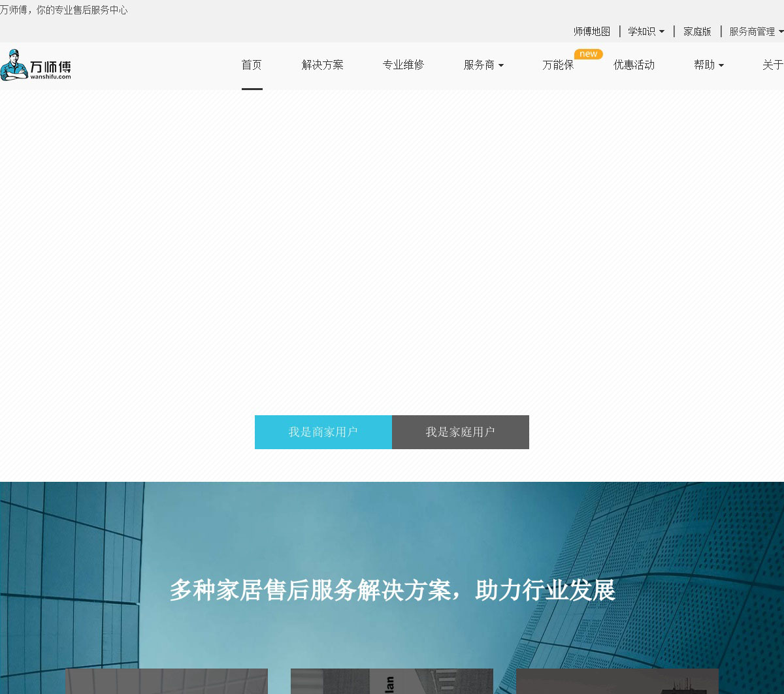Click the 多种家居售后服务解决方案 heading
The width and height of the screenshot is (784, 694).
pyautogui.click(x=392, y=590)
